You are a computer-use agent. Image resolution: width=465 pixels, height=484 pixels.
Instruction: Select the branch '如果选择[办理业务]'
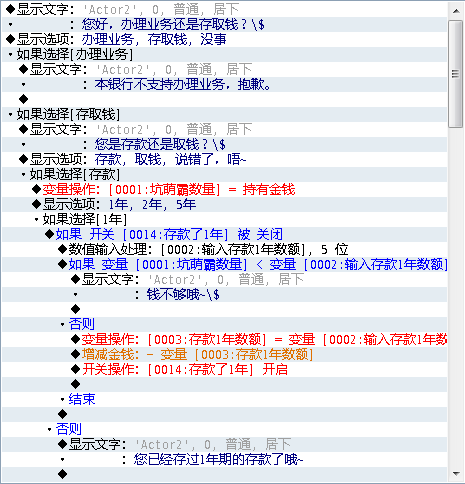[224, 54]
